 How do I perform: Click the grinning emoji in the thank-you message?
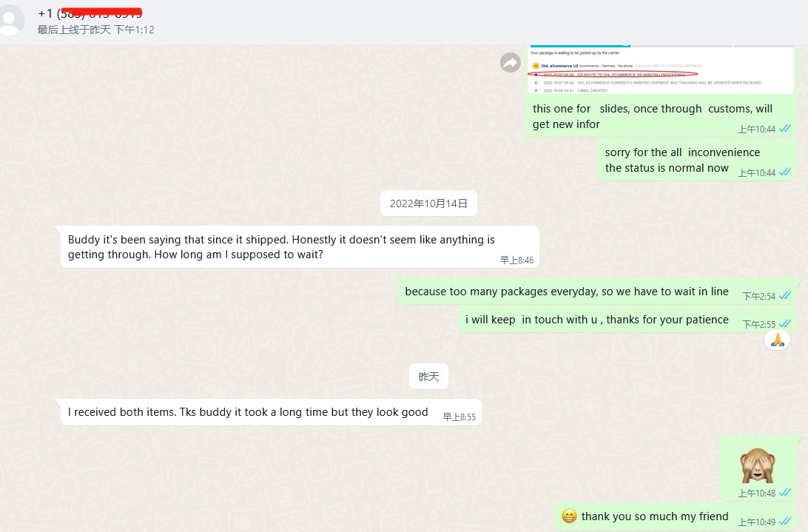pos(569,516)
